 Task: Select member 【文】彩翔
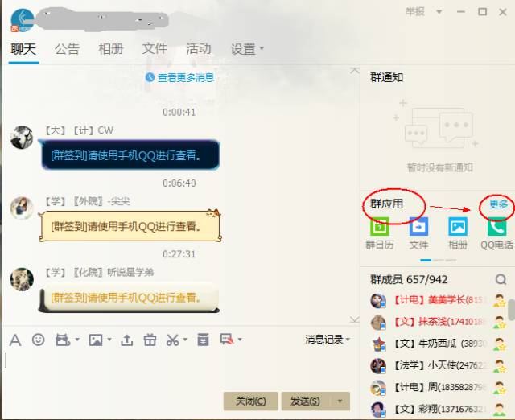(438, 410)
